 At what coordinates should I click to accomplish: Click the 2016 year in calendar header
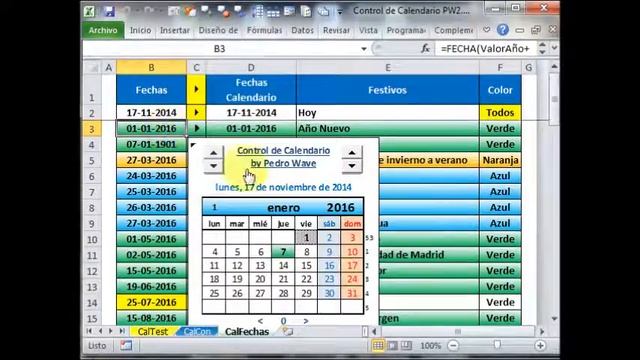[340, 208]
